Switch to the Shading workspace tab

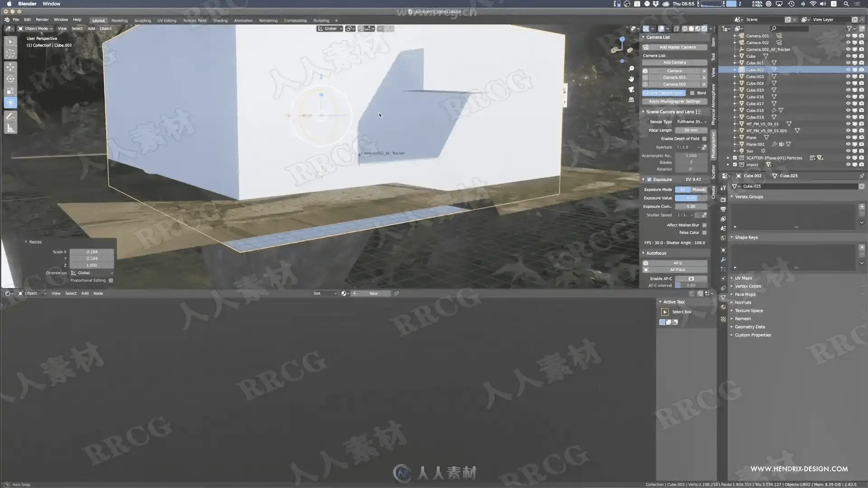[220, 20]
